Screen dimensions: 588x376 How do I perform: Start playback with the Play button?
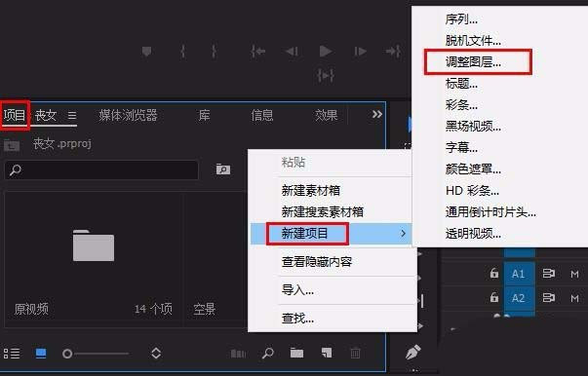click(x=326, y=51)
